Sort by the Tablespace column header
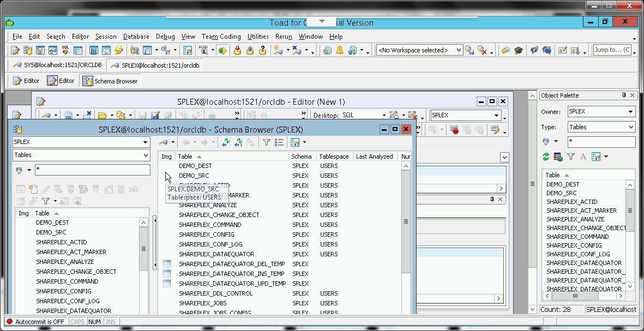 click(334, 157)
